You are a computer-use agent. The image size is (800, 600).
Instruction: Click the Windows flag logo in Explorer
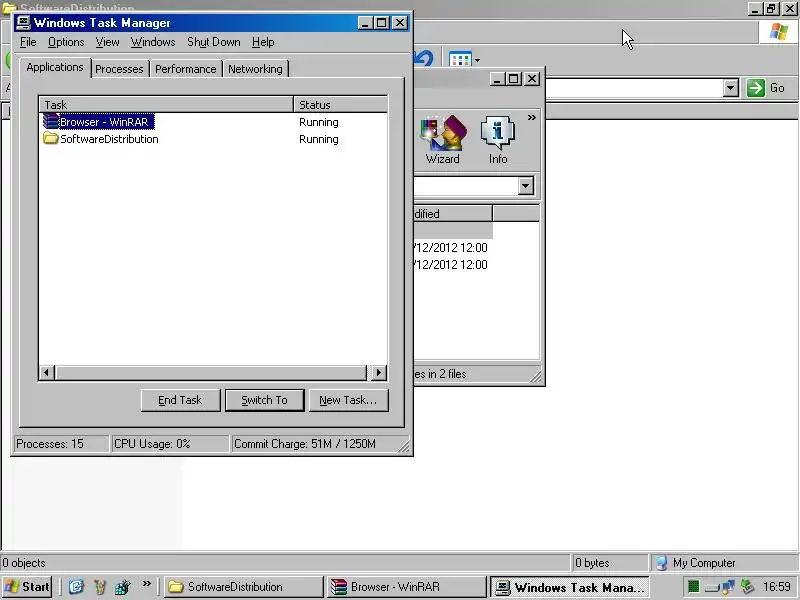tap(779, 32)
